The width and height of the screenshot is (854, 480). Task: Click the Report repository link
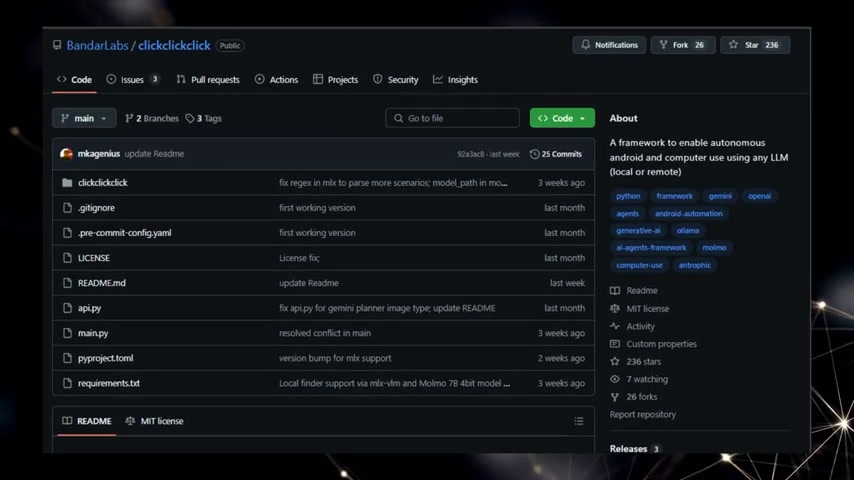(643, 415)
